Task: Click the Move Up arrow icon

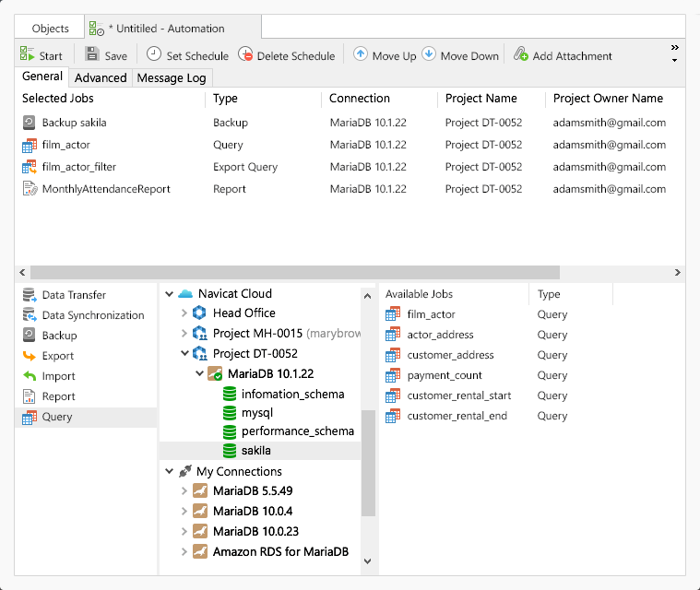Action: point(361,55)
